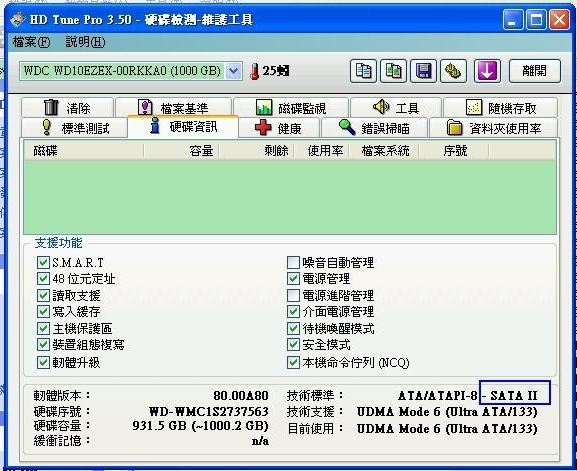The height and width of the screenshot is (471, 577).
Task: Click the 25 temperature reading
Action: pos(275,71)
